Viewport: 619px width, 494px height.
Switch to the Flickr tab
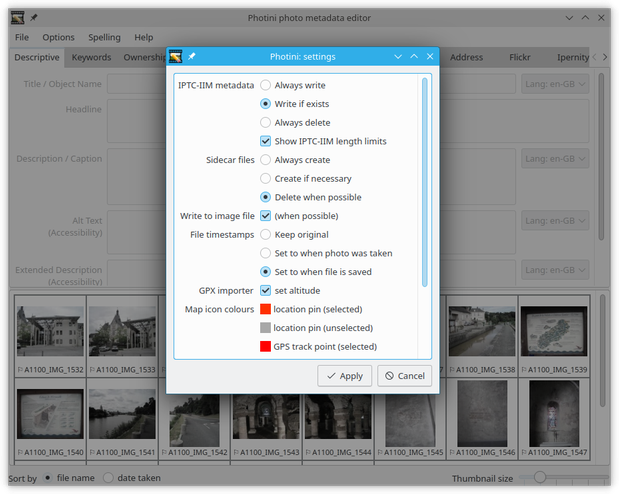pyautogui.click(x=520, y=57)
